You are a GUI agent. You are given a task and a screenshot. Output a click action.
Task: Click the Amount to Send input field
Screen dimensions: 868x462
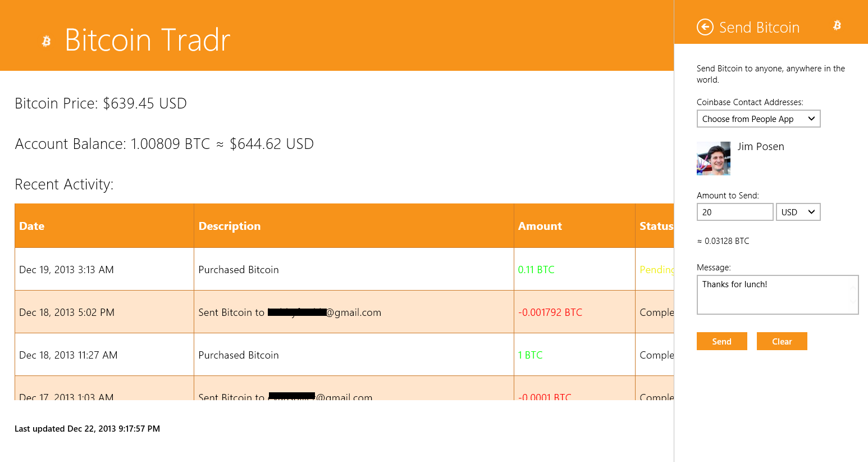[x=734, y=212]
